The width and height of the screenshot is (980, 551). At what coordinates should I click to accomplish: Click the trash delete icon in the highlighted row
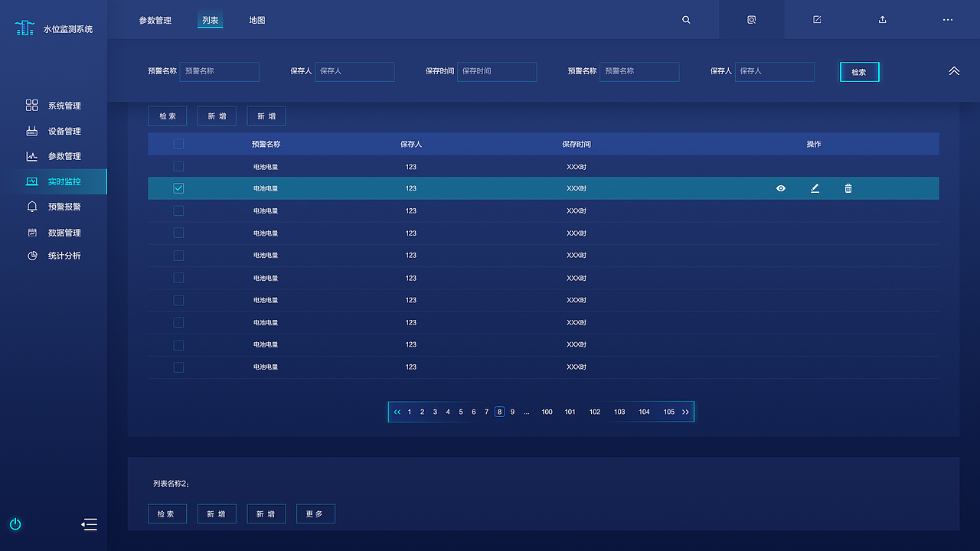[848, 188]
